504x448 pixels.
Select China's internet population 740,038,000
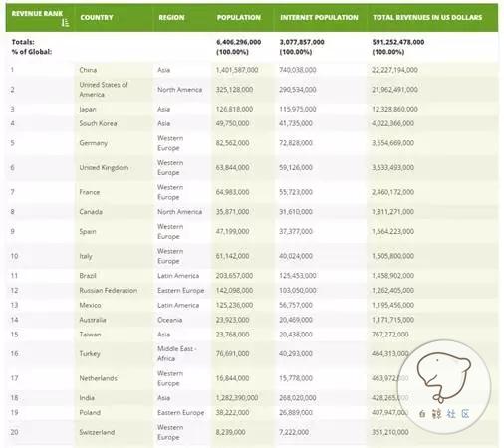pyautogui.click(x=298, y=70)
